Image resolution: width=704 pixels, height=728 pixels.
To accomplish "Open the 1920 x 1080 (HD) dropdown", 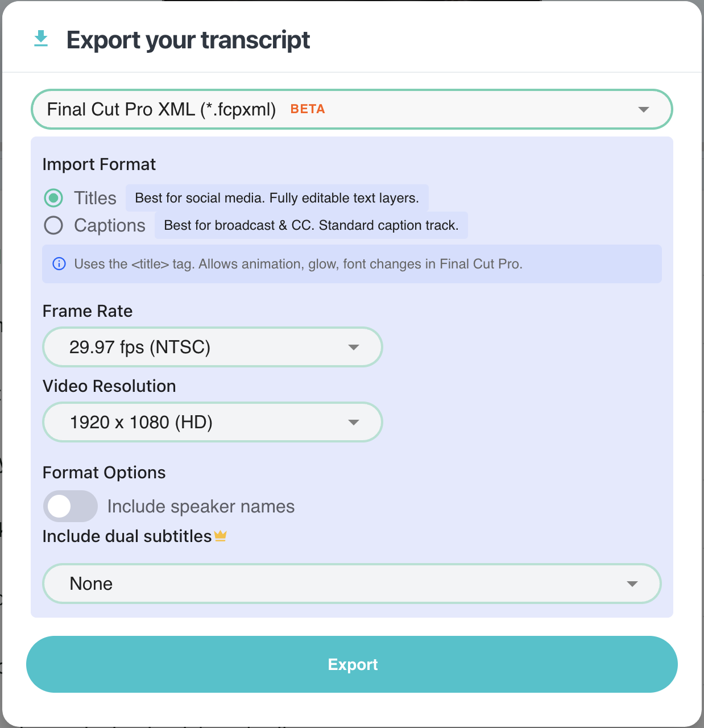I will pyautogui.click(x=213, y=422).
